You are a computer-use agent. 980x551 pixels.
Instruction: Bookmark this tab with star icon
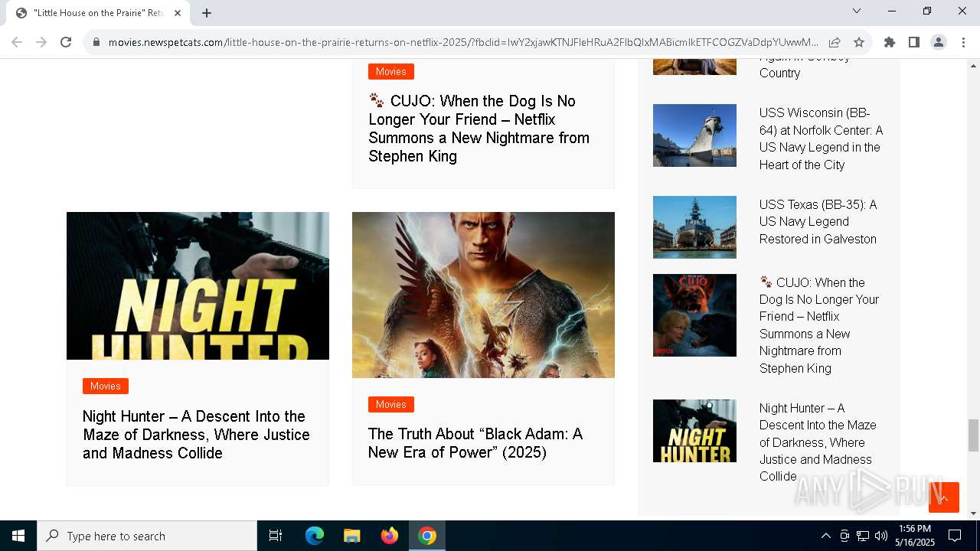[x=859, y=42]
